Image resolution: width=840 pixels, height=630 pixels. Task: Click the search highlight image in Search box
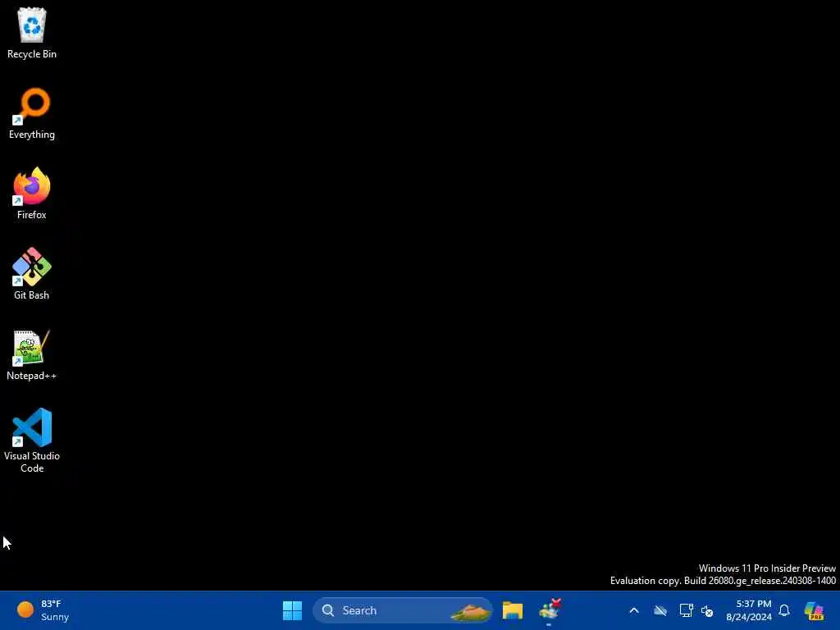470,611
